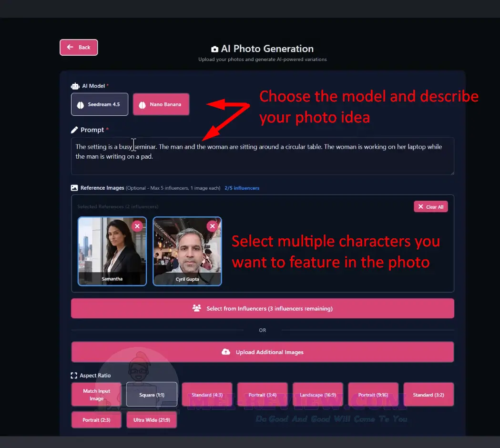Switch to Landscape (16:9) aspect ratio

[318, 395]
